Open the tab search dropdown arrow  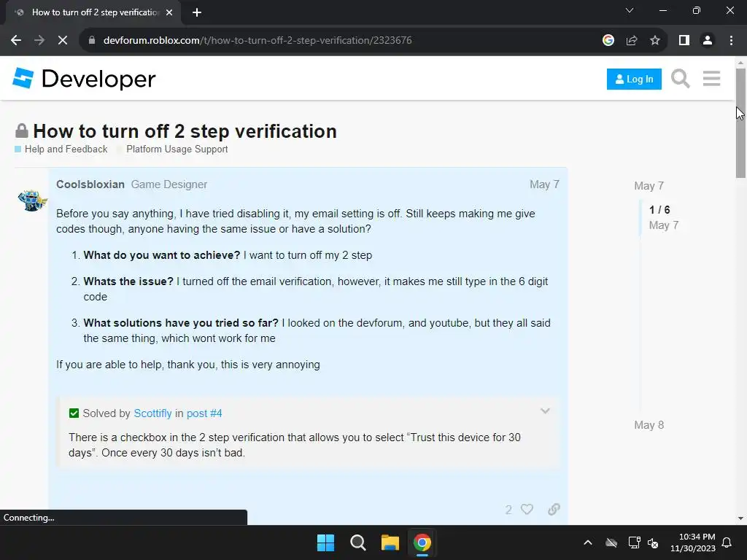coord(630,10)
